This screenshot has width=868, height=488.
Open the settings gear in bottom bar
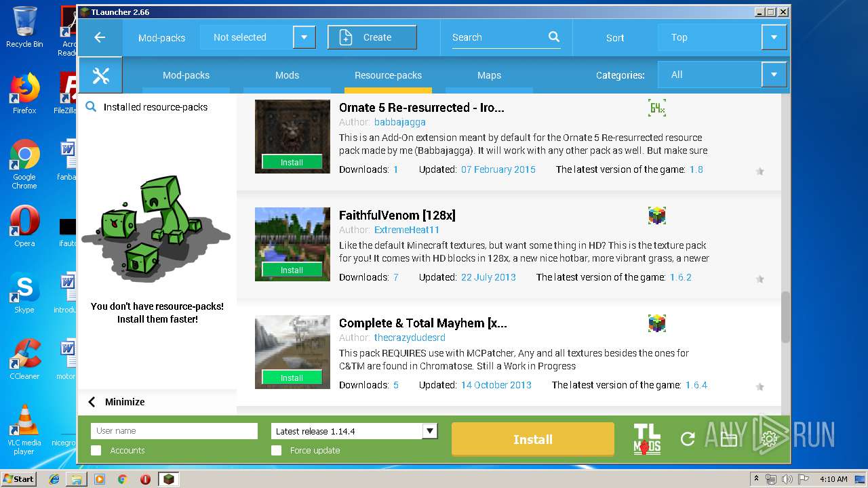[x=769, y=439]
